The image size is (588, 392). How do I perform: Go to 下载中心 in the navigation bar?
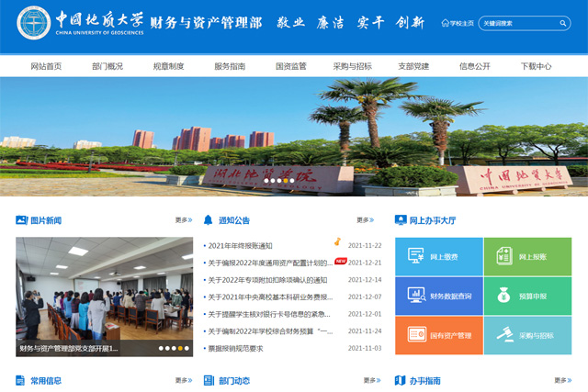(536, 66)
